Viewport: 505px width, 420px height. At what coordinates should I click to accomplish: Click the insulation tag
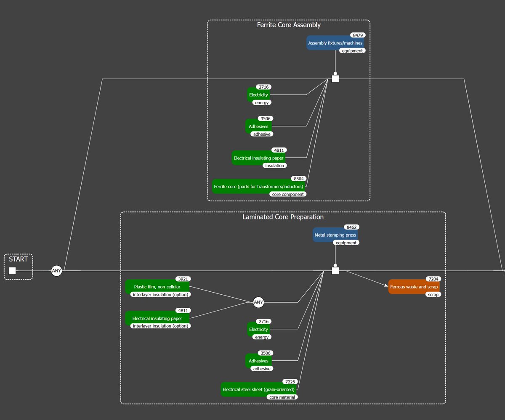tap(275, 166)
